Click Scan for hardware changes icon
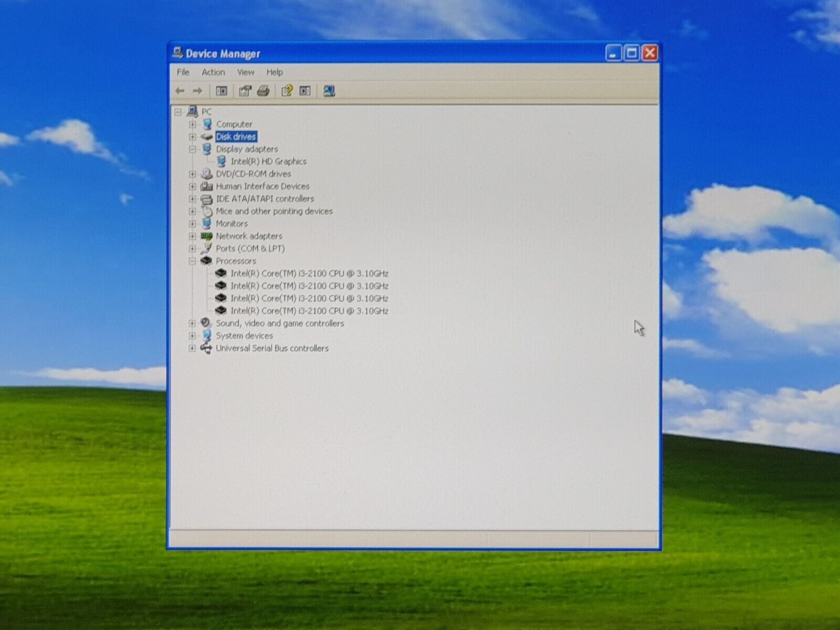 click(x=329, y=91)
